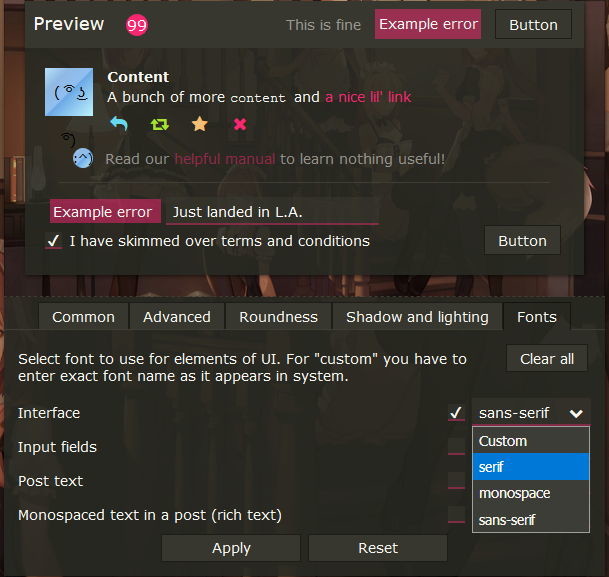
Task: Apply the theme changes
Action: coord(231,548)
